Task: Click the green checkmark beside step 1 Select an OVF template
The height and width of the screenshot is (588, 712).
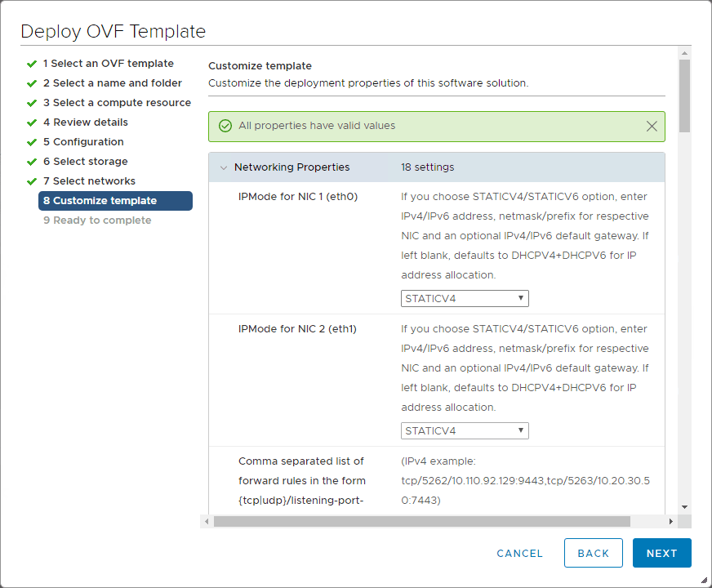Action: pyautogui.click(x=33, y=63)
